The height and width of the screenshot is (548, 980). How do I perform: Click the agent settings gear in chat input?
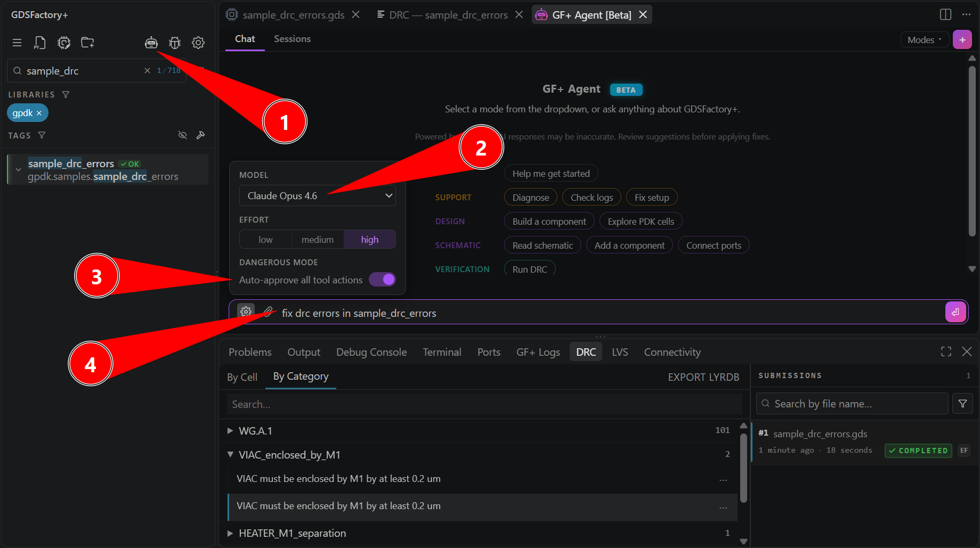[246, 312]
